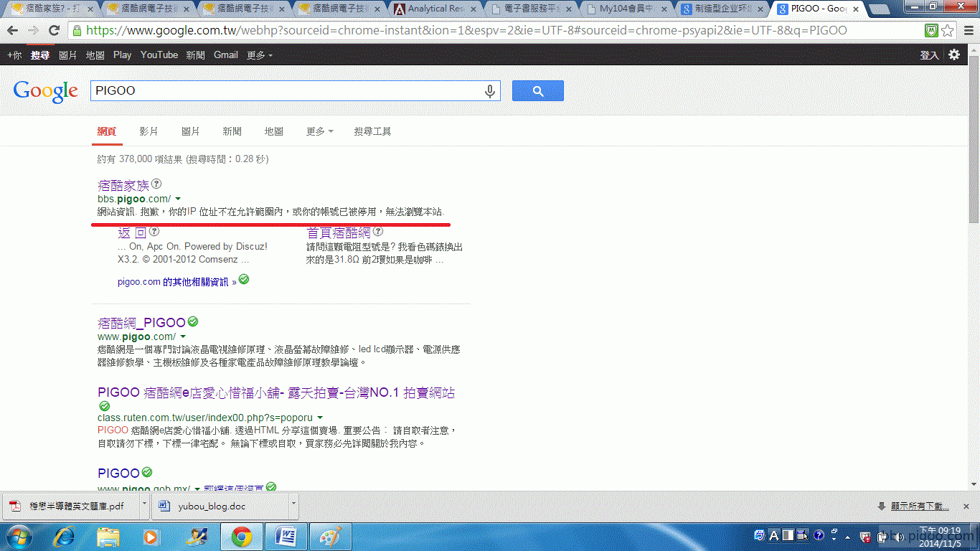Open the 痞酷網_PIGOO result link
This screenshot has height=551, width=980.
pyautogui.click(x=141, y=323)
